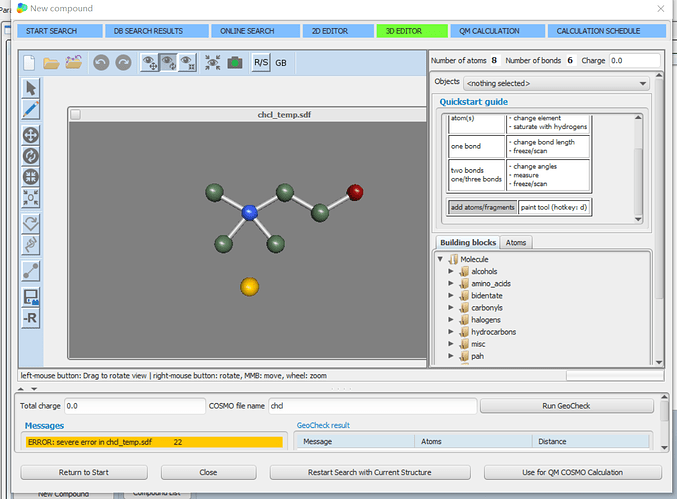The width and height of the screenshot is (677, 499).
Task: Click the camera snapshot icon
Action: point(235,62)
